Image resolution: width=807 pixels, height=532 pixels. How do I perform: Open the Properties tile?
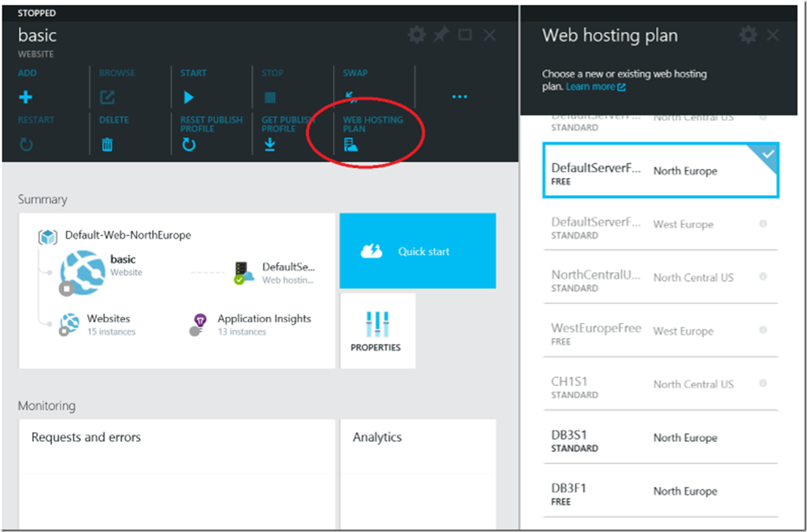[x=377, y=331]
